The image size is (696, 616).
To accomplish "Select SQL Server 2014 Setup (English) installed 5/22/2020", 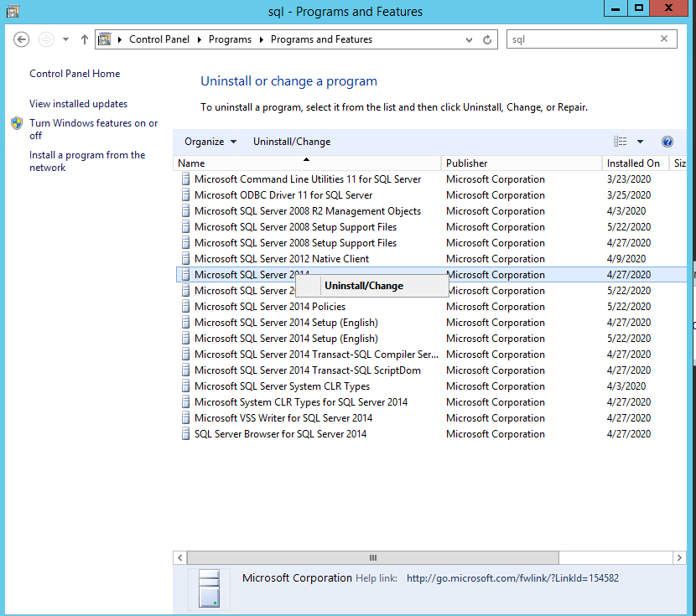I will [431, 339].
